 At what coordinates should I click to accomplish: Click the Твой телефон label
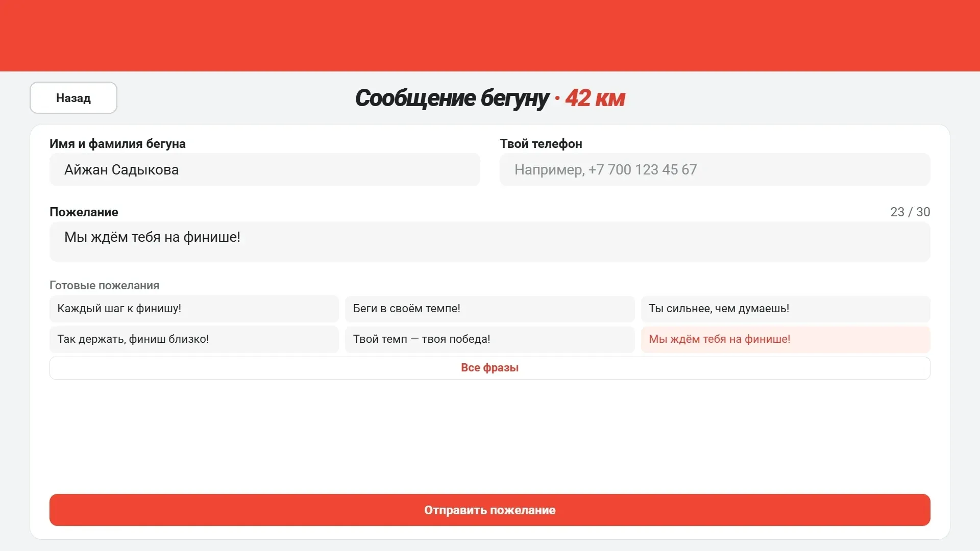click(541, 143)
